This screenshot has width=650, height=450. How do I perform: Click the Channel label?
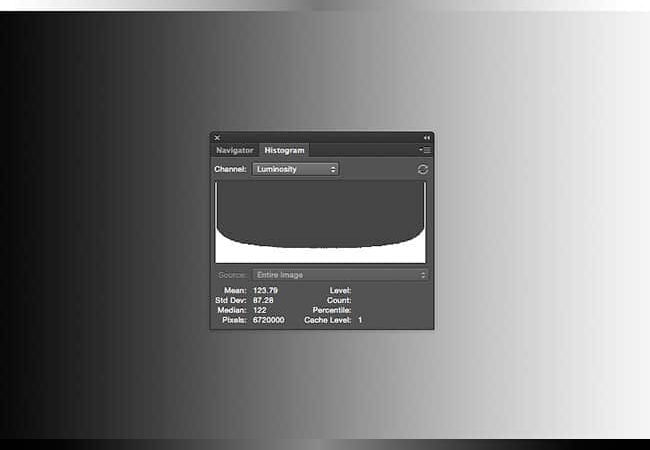(x=230, y=169)
